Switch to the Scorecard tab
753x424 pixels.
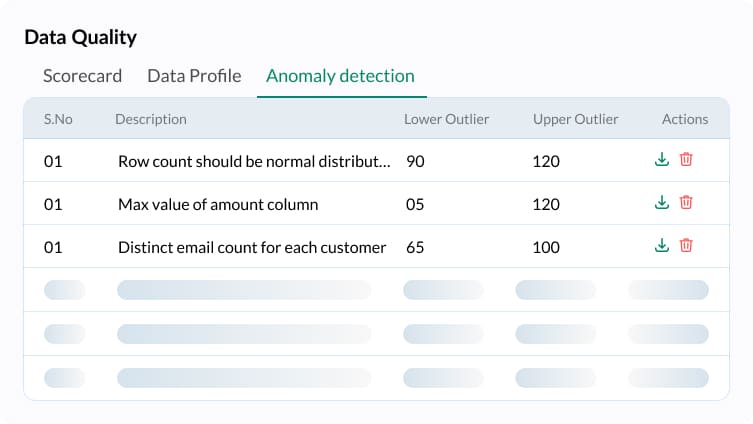(x=82, y=76)
